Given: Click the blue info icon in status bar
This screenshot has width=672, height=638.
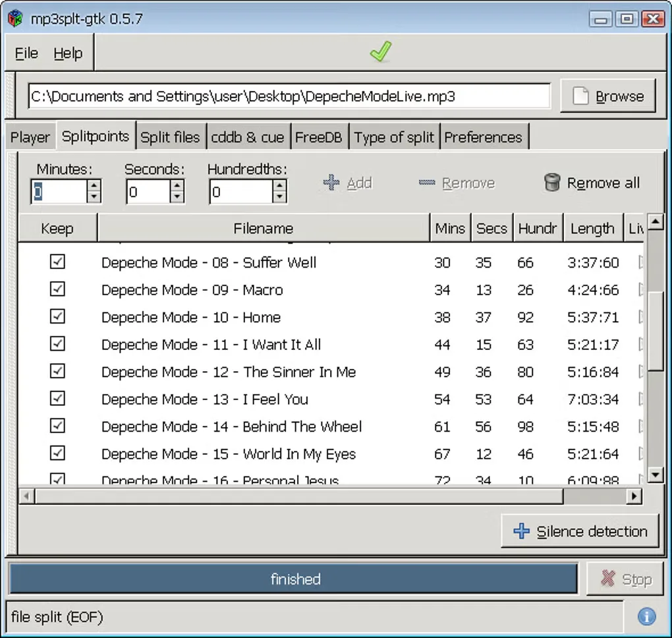Looking at the screenshot, I should tap(646, 616).
